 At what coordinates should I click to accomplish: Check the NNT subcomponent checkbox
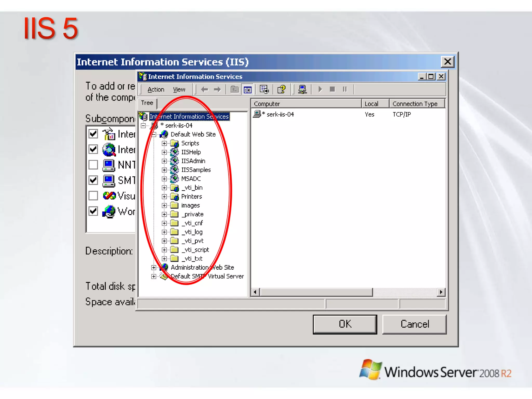pyautogui.click(x=93, y=165)
